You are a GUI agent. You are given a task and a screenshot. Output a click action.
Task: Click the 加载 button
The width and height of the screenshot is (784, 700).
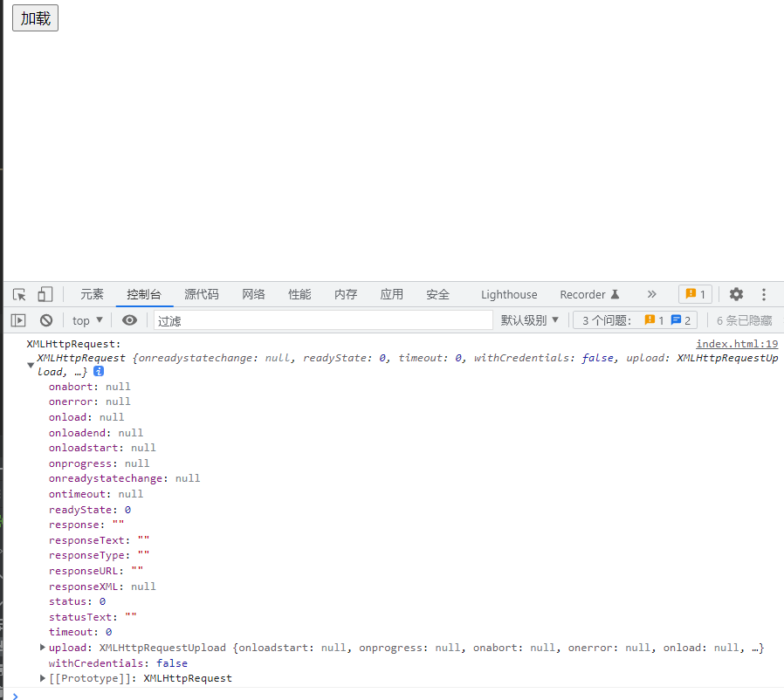(x=35, y=18)
